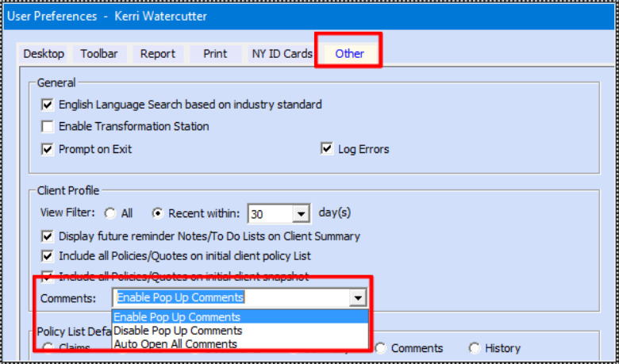
Task: Click the Comments combo box text field
Action: tap(232, 297)
